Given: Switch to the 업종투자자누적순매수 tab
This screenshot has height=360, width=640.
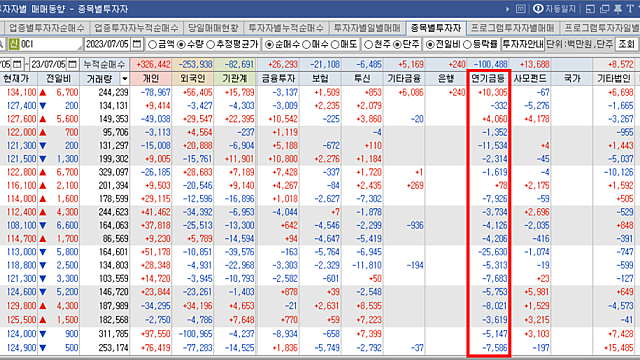Looking at the screenshot, I should (x=136, y=28).
